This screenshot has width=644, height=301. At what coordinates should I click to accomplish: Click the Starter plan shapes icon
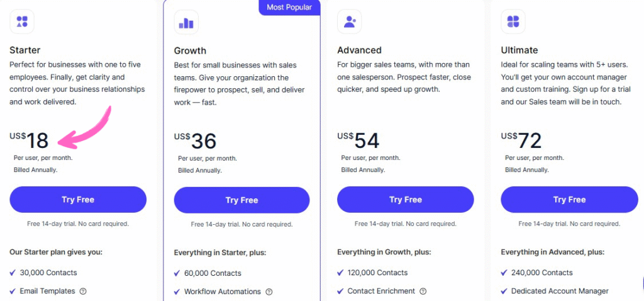[x=22, y=22]
